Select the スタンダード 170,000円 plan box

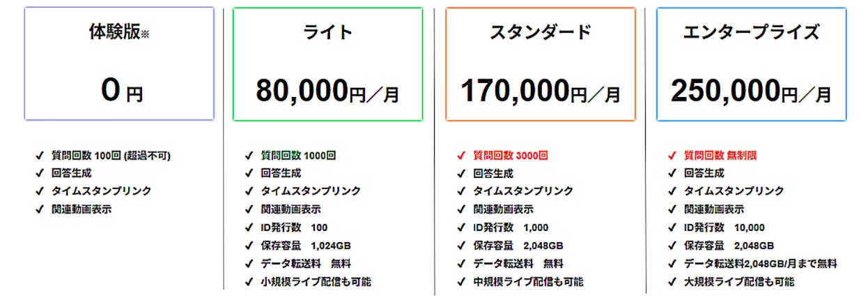coord(541,63)
